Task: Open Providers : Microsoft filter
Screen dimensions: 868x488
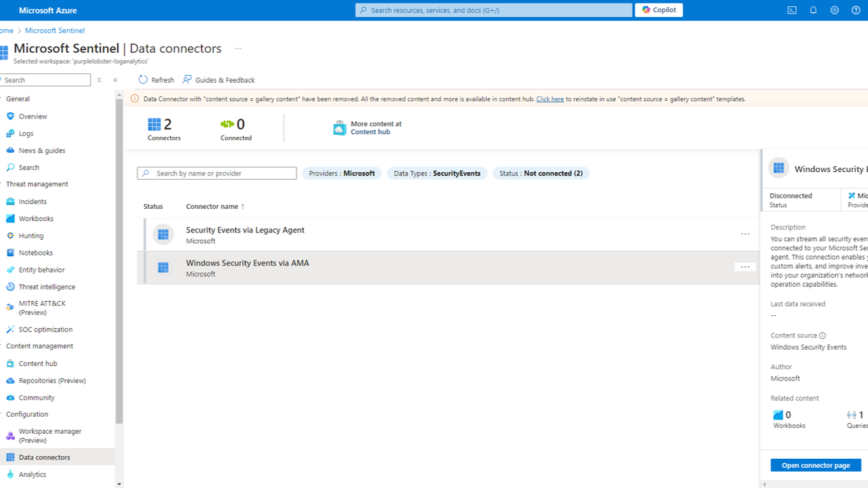Action: pyautogui.click(x=342, y=174)
